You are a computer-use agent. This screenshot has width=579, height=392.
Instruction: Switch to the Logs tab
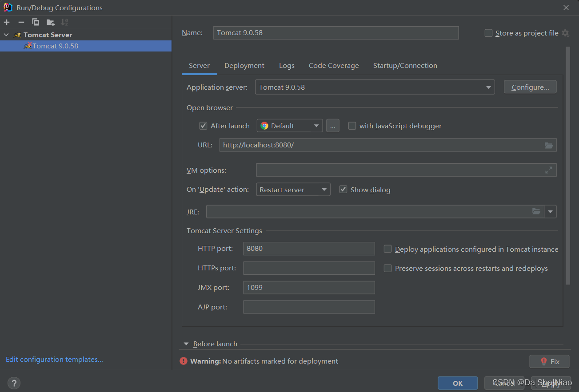click(287, 66)
